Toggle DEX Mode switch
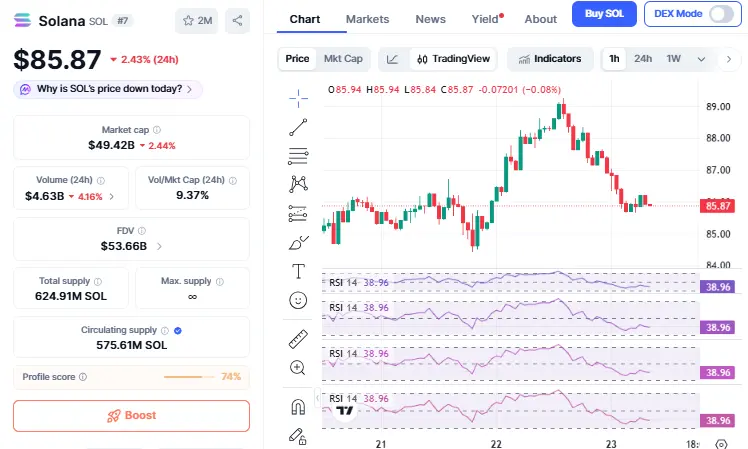Screen dimensions: 748x449 tap(719, 14)
